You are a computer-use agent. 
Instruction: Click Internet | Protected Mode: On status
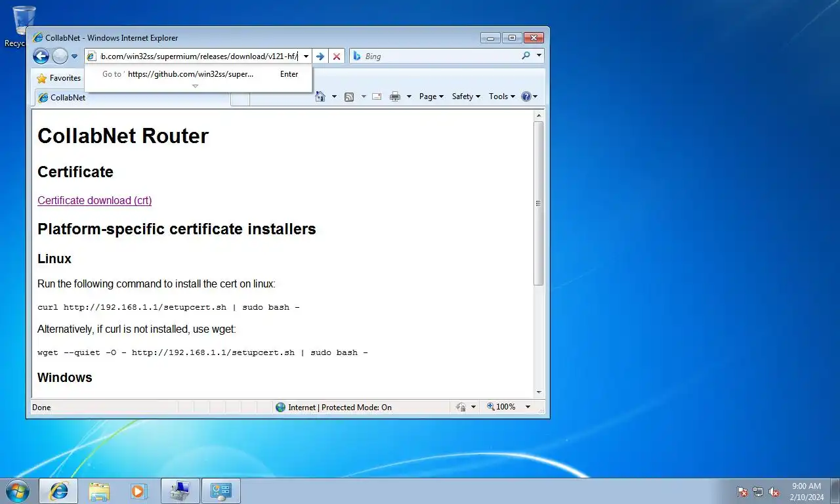tap(340, 408)
